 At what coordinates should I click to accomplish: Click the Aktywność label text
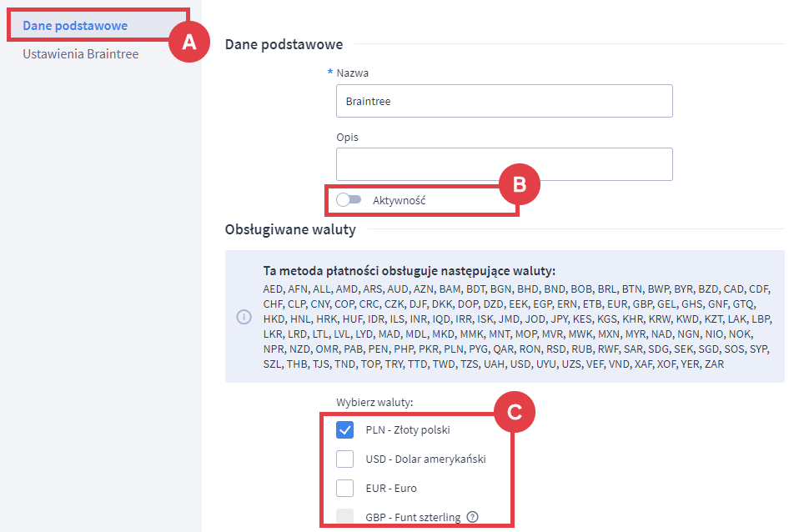coord(399,200)
